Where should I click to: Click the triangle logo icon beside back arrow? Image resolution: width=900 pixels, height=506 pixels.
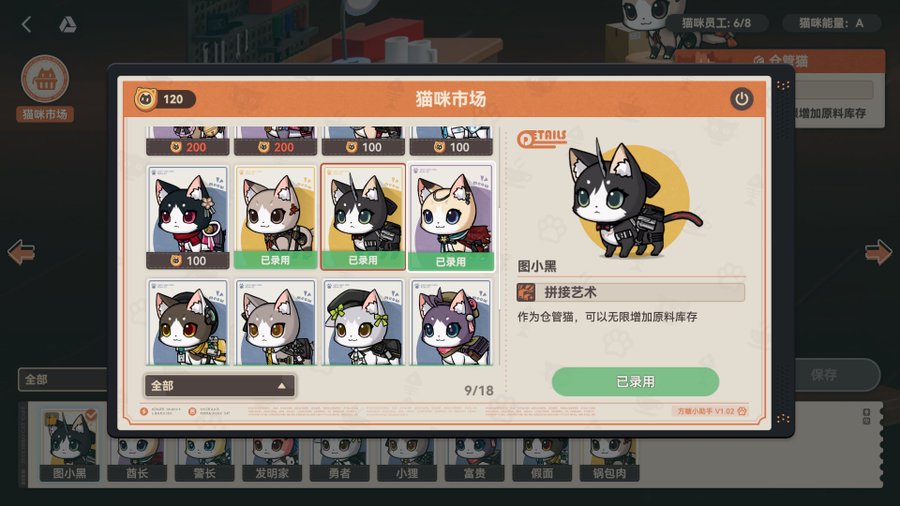pyautogui.click(x=68, y=24)
